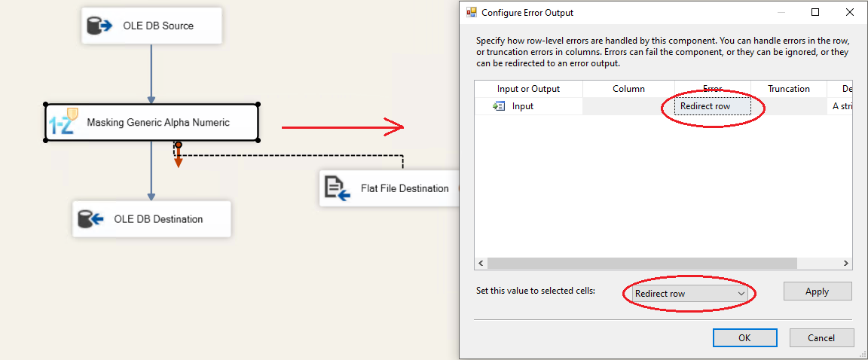Select the Flat File Destination label text
Image resolution: width=868 pixels, height=360 pixels.
coord(404,188)
